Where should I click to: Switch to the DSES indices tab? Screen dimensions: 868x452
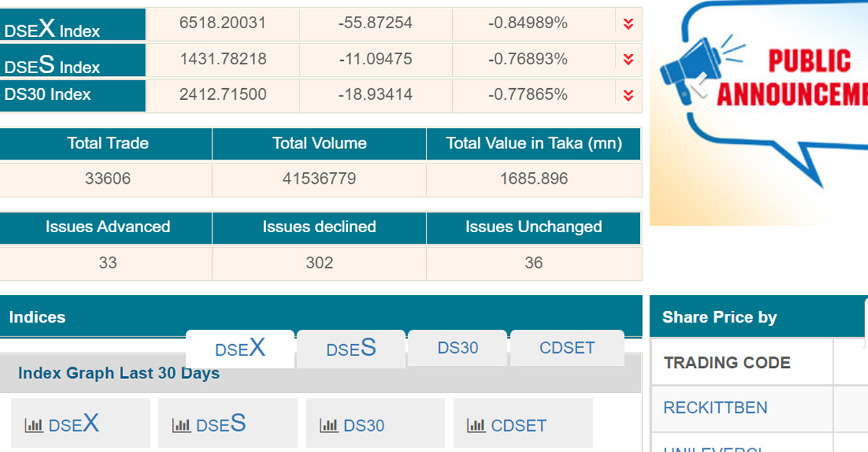tap(351, 349)
